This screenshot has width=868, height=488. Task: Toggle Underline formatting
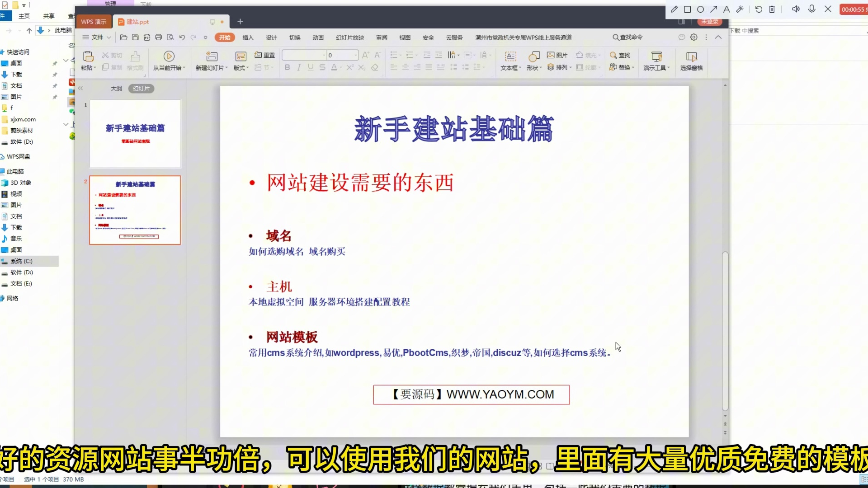[x=311, y=67]
